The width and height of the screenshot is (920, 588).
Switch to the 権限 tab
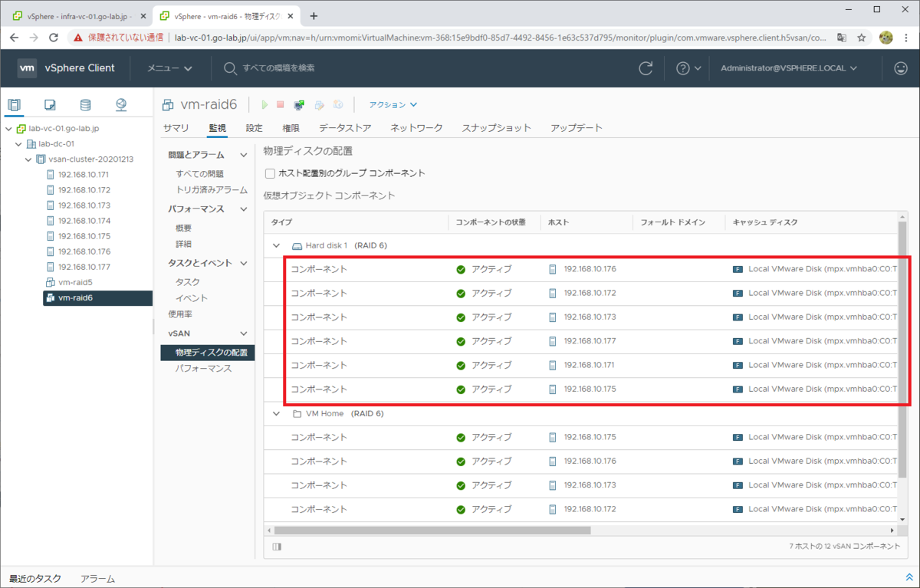pos(291,128)
